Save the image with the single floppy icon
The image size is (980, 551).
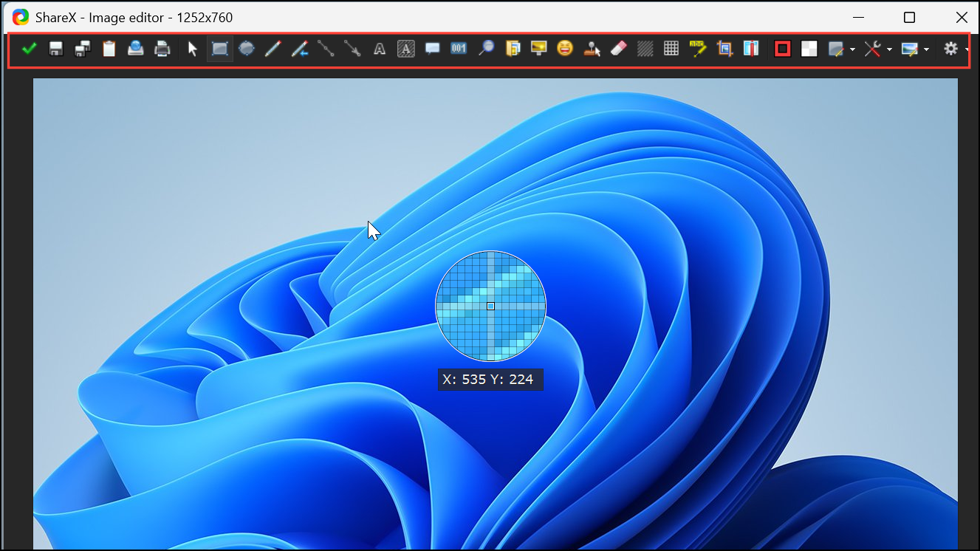[56, 49]
